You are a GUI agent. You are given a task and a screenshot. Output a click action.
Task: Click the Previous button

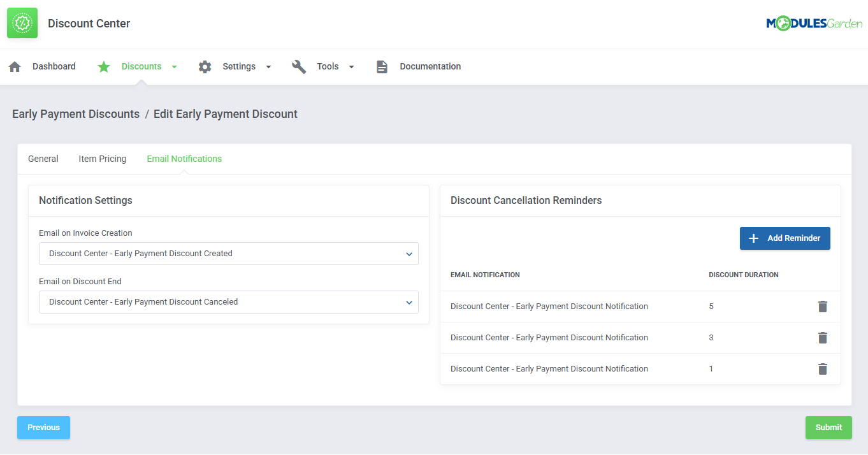pos(43,428)
